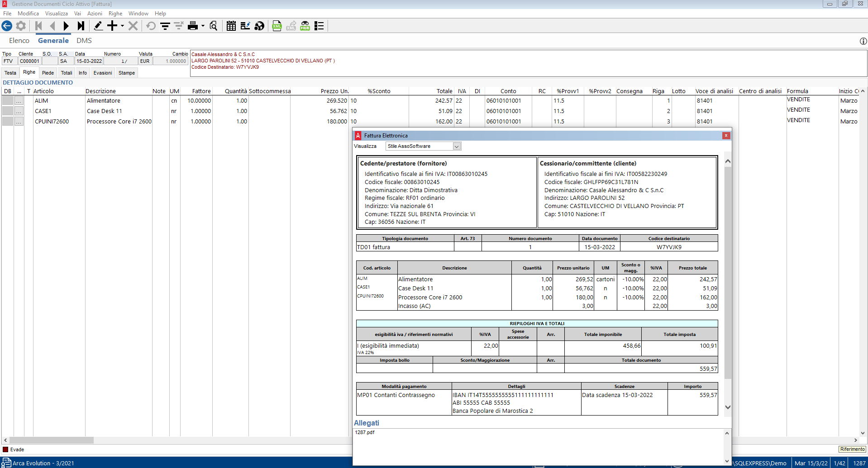Go to previous record arrow
Image resolution: width=868 pixels, height=468 pixels.
coord(52,26)
